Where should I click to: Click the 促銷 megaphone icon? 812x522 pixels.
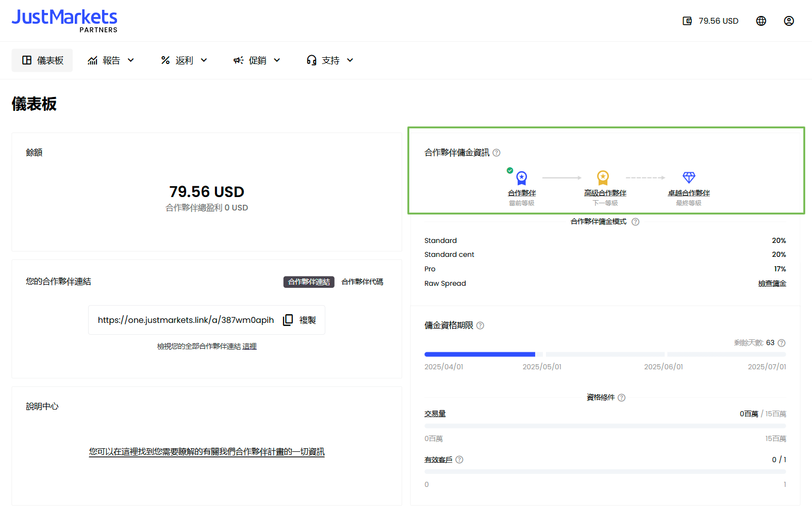[239, 60]
